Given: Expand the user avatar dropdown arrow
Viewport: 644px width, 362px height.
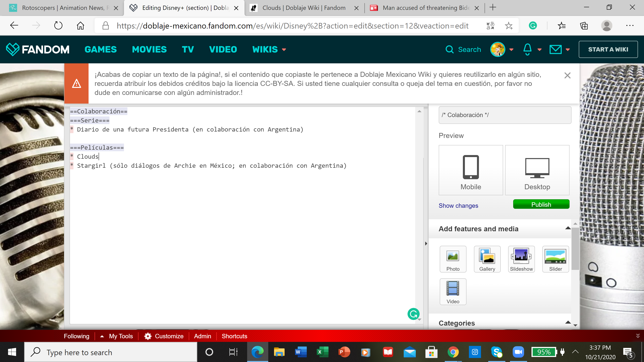Looking at the screenshot, I should (x=511, y=50).
